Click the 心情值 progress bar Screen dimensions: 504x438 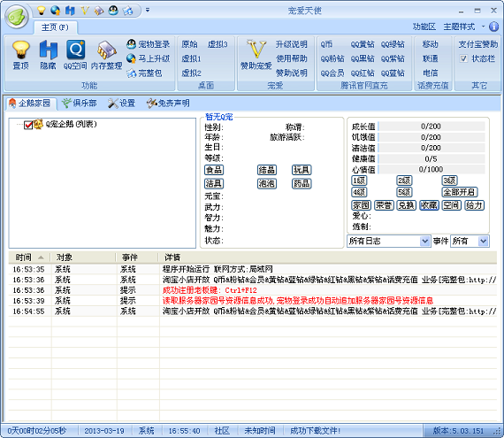431,169
